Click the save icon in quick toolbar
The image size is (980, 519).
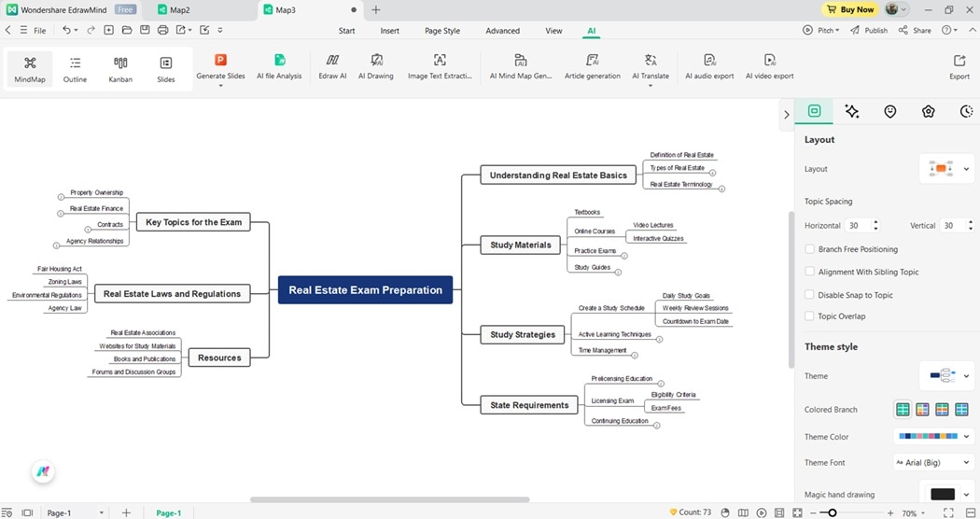coord(145,30)
